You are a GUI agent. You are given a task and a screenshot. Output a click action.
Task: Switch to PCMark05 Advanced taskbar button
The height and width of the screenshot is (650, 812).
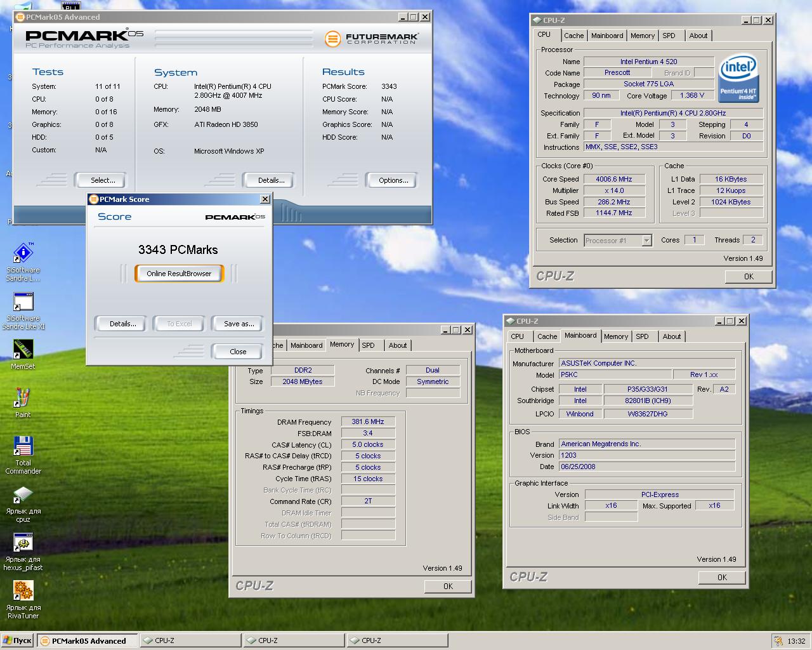click(x=88, y=641)
